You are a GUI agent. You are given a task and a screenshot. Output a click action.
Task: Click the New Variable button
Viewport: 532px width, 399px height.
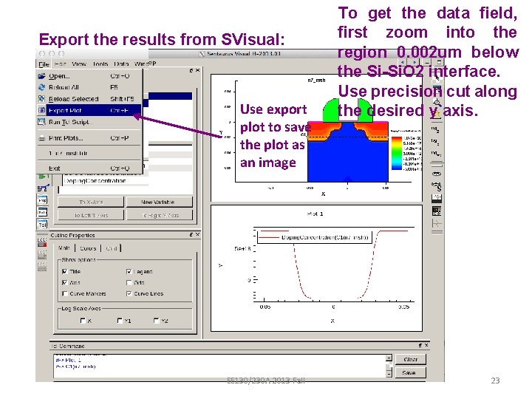coord(160,202)
